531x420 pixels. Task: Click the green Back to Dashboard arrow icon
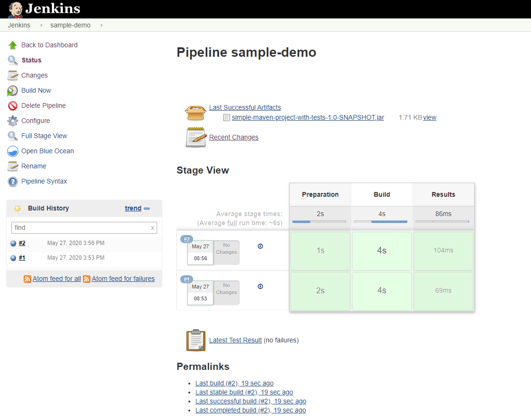(12, 45)
